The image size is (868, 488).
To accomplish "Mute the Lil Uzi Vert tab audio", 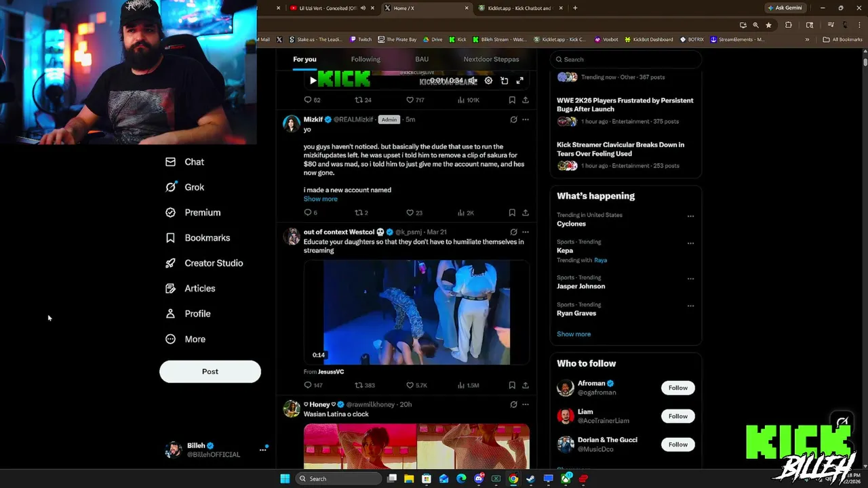I will [x=363, y=8].
